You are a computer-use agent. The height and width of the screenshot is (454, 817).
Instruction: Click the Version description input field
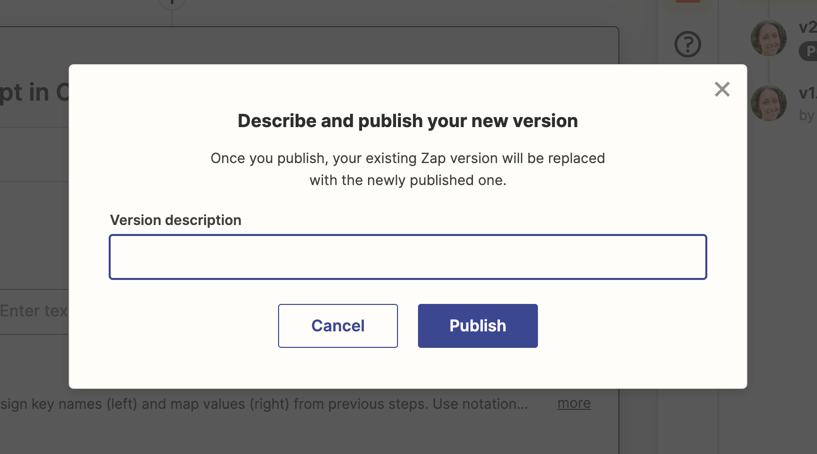click(x=407, y=257)
